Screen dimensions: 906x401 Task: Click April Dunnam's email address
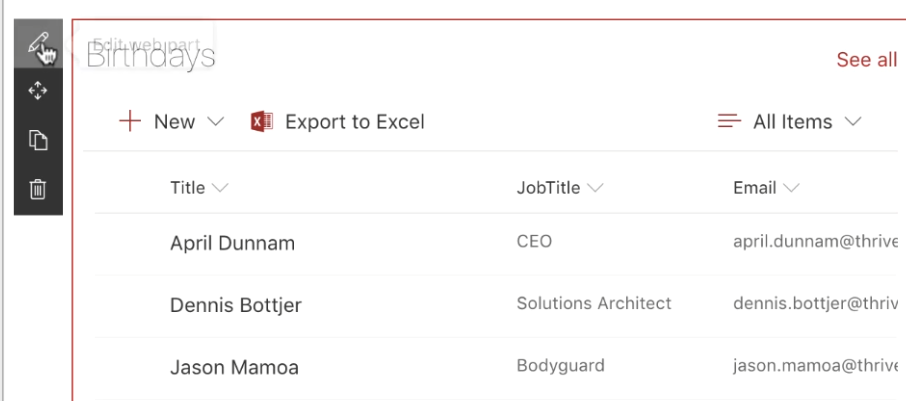815,242
